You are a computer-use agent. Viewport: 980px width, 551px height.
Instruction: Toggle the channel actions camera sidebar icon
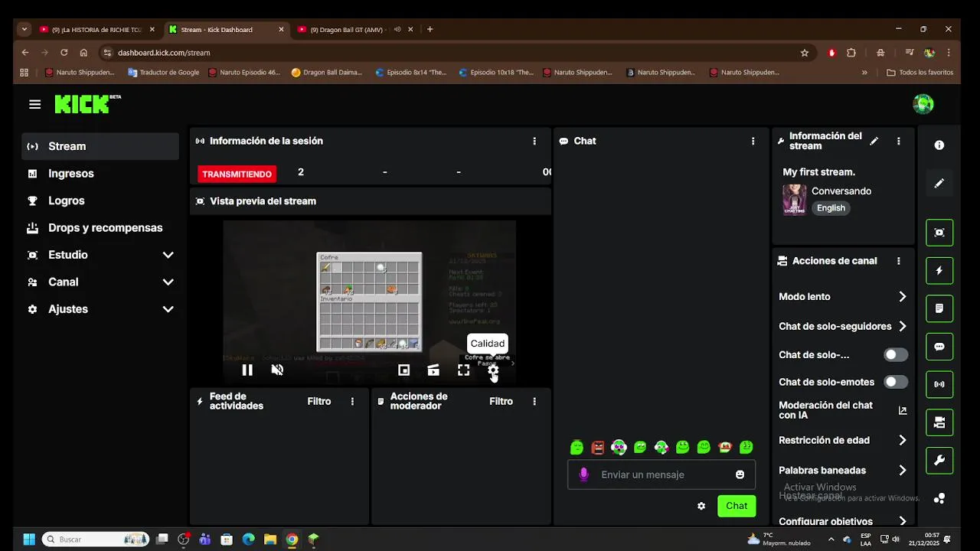pyautogui.click(x=939, y=422)
